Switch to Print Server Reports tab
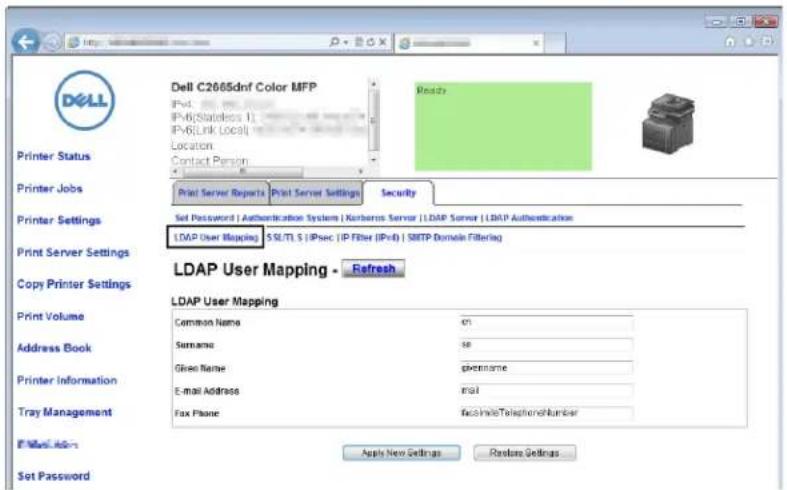Image resolution: width=787 pixels, height=490 pixels. tap(221, 193)
